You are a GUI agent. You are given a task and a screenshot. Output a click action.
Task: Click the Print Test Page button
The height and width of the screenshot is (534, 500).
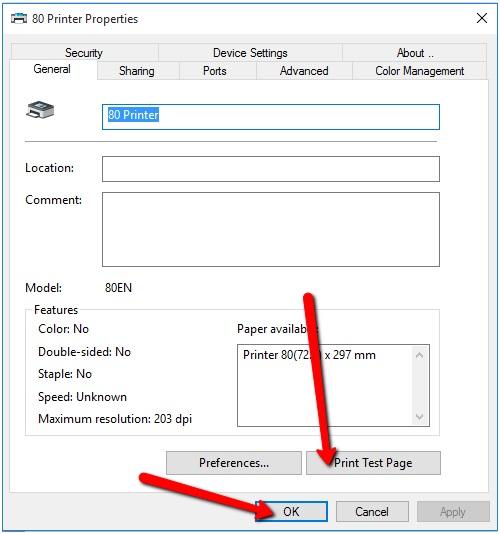tap(373, 463)
